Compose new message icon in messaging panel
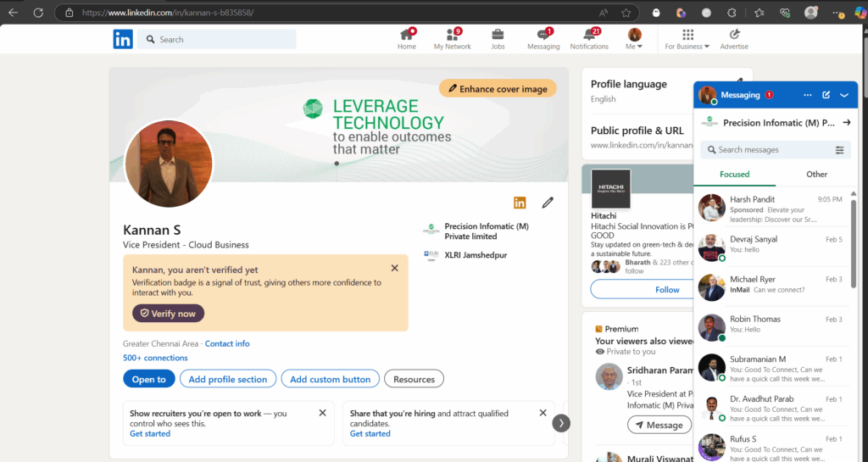Image resolution: width=868 pixels, height=462 pixels. pos(826,95)
